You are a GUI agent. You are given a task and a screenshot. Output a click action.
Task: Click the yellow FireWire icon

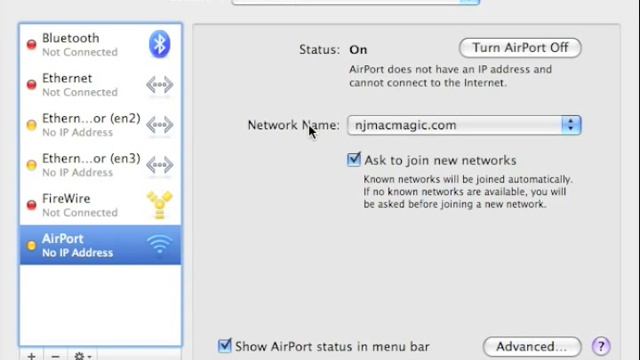click(160, 205)
